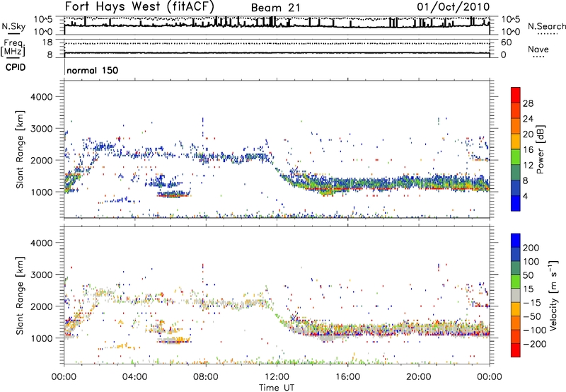Click '4000' on power panel range axis
Viewport: 566px width, 392px height.
(41, 97)
